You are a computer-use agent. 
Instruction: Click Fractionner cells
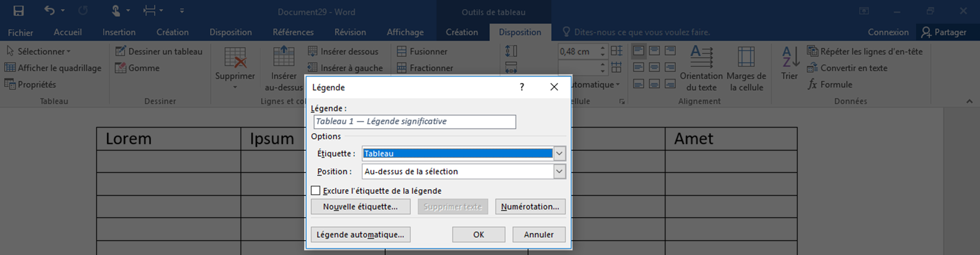click(425, 68)
